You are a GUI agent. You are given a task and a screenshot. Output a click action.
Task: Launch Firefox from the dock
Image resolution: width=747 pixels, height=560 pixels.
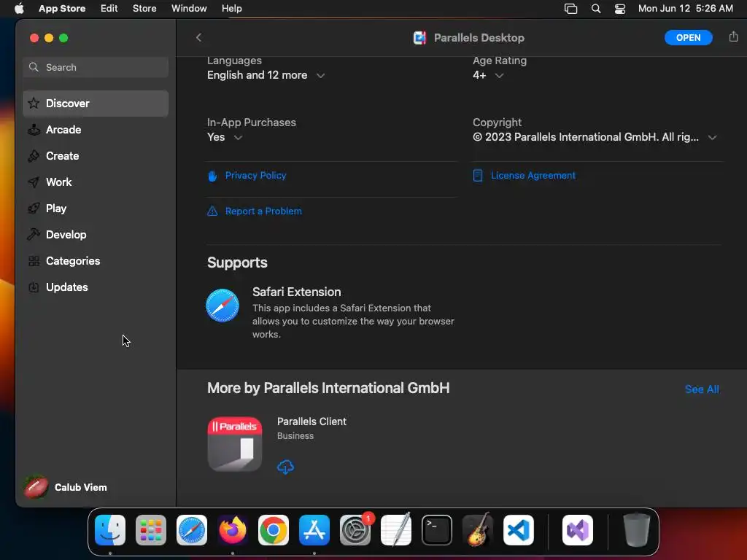tap(233, 530)
